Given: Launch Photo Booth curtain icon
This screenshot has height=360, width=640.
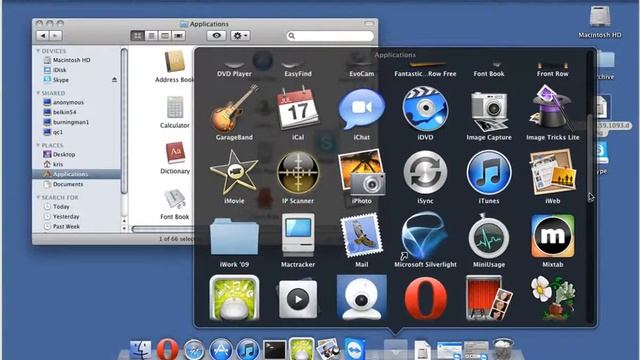Looking at the screenshot, I should click(489, 299).
